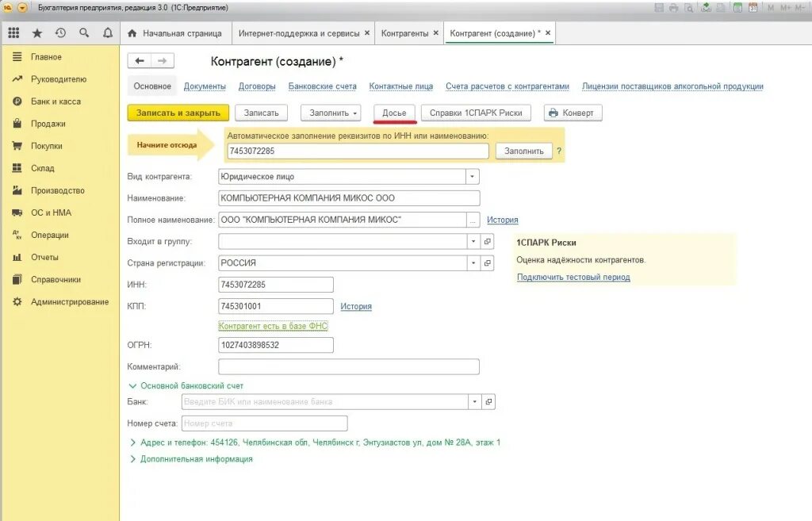Click the Продажи bag icon
Image resolution: width=812 pixels, height=521 pixels.
click(17, 123)
